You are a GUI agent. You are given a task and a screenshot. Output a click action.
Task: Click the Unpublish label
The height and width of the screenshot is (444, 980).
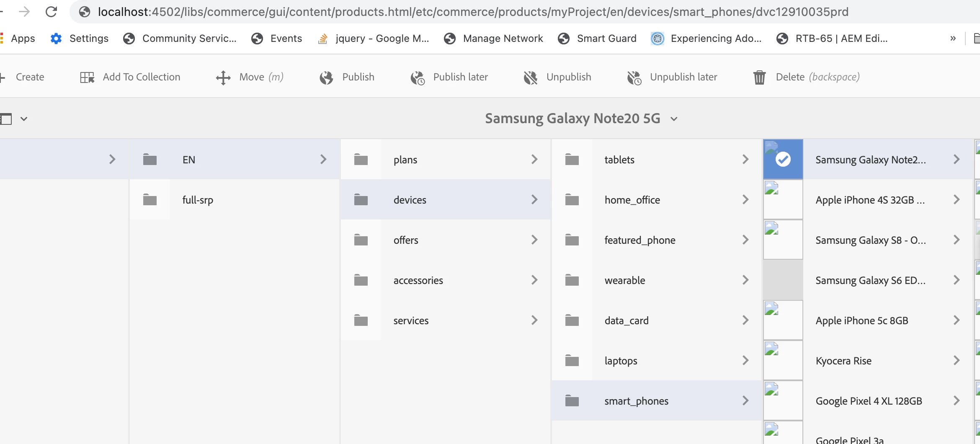(x=569, y=77)
